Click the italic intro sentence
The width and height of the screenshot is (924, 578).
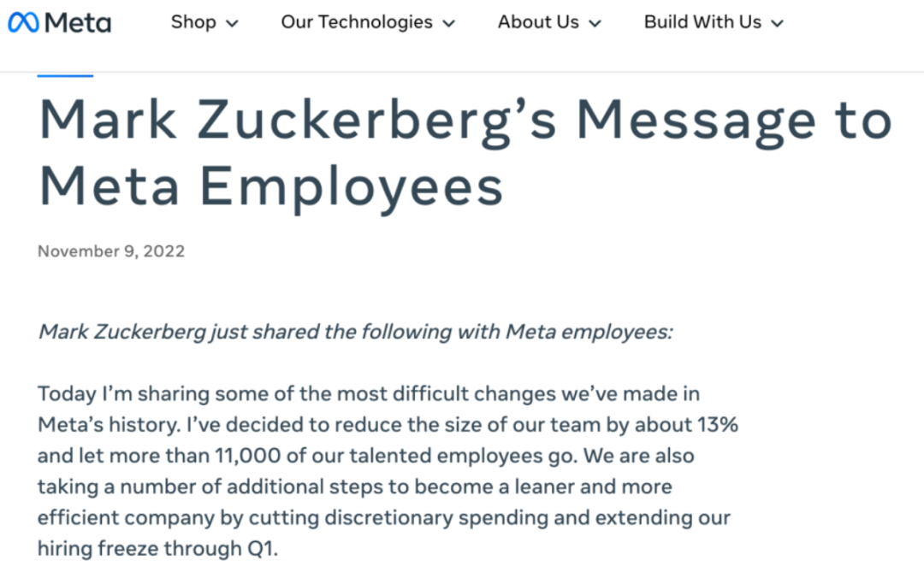(356, 332)
